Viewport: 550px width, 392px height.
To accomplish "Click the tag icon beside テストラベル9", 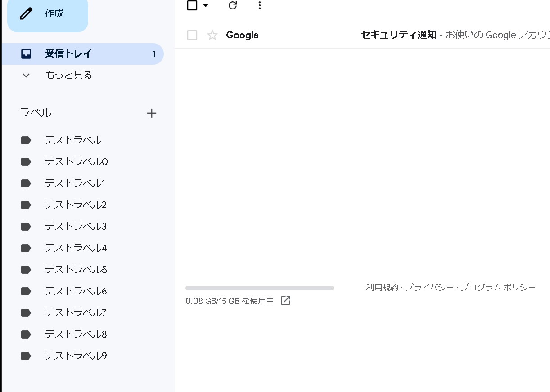I will click(26, 356).
